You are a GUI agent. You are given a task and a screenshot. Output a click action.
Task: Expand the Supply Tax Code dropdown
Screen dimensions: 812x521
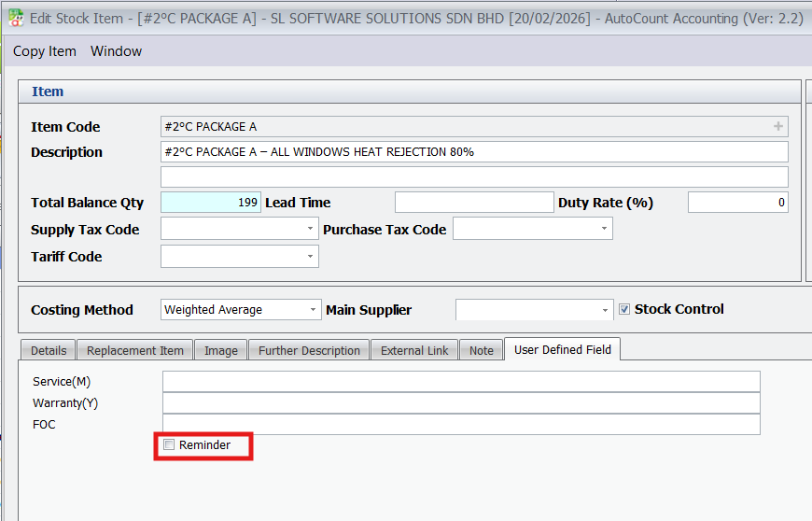[310, 229]
